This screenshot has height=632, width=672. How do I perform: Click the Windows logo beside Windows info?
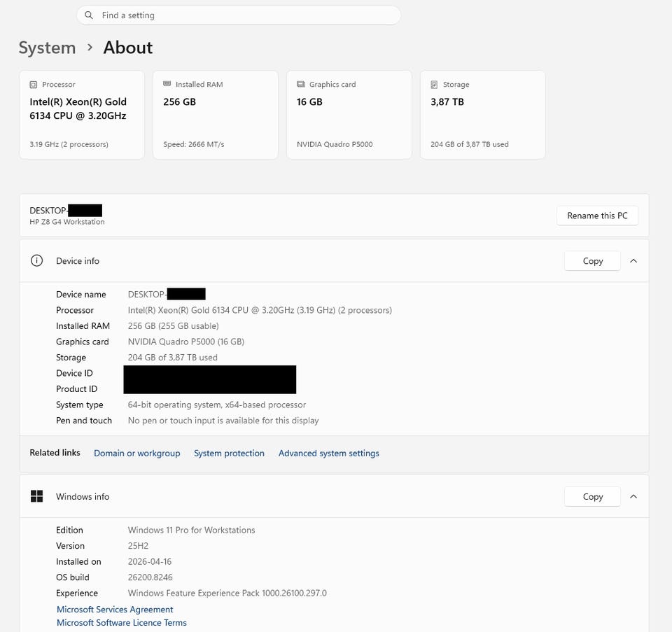pos(36,496)
